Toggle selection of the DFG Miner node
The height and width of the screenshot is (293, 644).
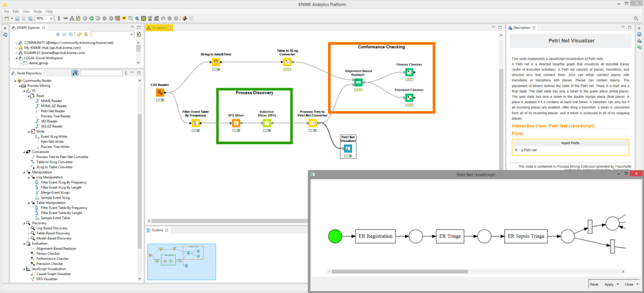237,123
